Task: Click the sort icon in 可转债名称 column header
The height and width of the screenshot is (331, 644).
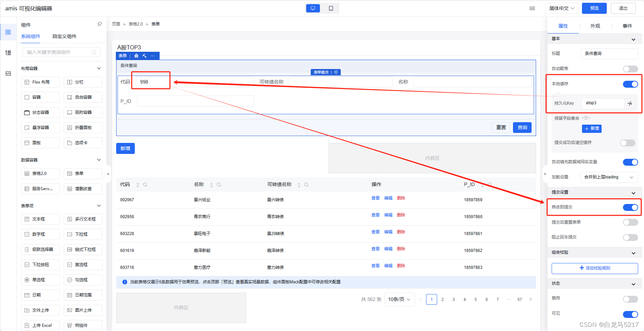Action: point(299,185)
